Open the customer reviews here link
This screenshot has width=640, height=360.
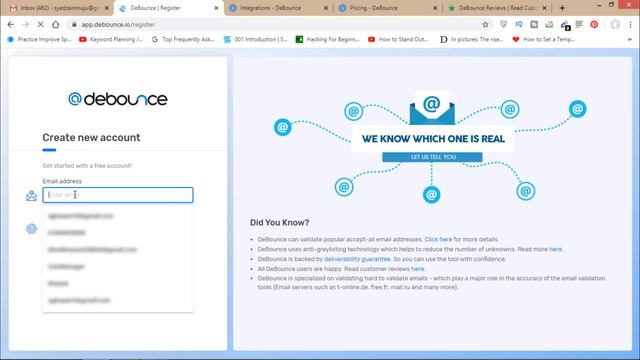pyautogui.click(x=417, y=269)
